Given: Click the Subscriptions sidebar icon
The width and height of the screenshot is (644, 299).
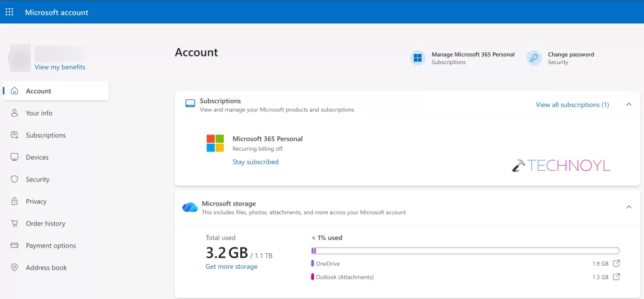Looking at the screenshot, I should (14, 135).
